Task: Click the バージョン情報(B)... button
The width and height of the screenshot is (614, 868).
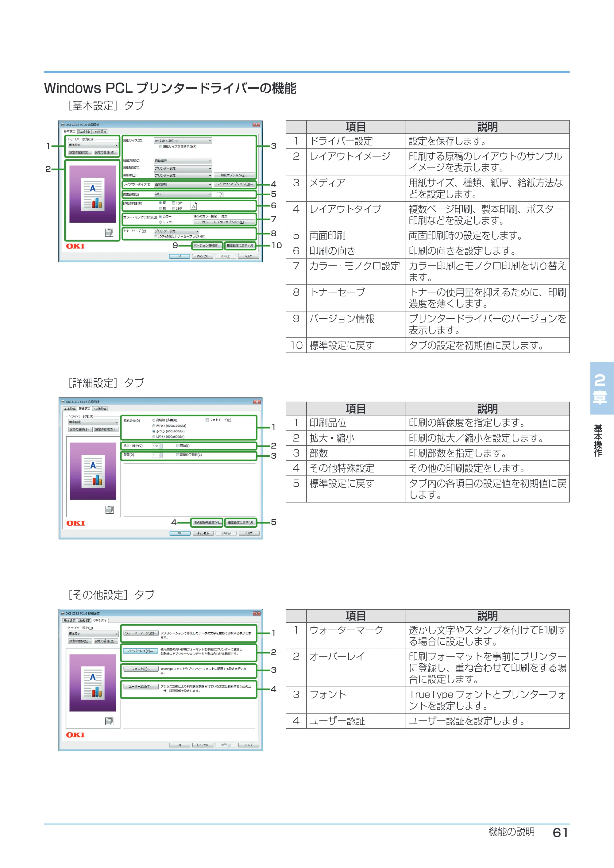Action: (x=207, y=246)
